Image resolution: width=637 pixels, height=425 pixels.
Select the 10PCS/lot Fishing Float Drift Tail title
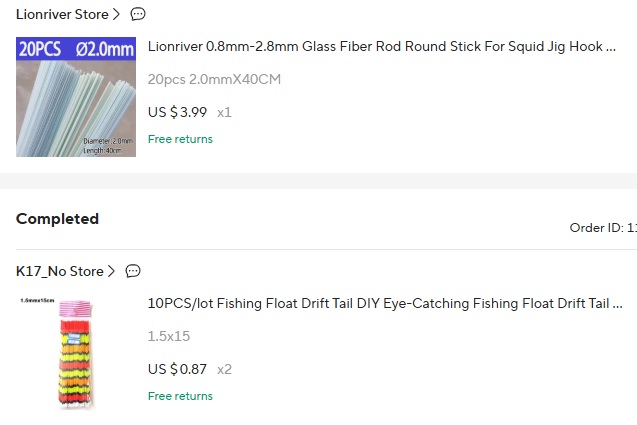coord(385,303)
